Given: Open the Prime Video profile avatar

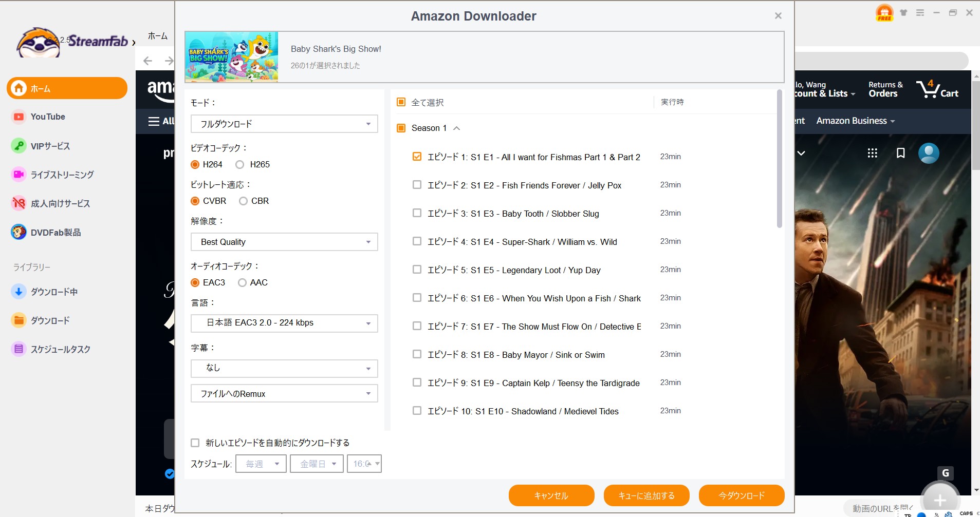Looking at the screenshot, I should [929, 153].
